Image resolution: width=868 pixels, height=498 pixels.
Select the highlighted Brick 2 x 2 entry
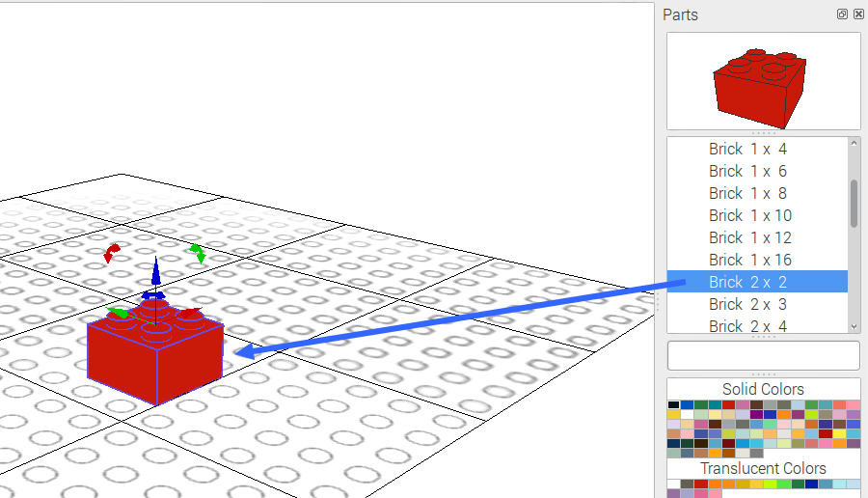click(757, 282)
